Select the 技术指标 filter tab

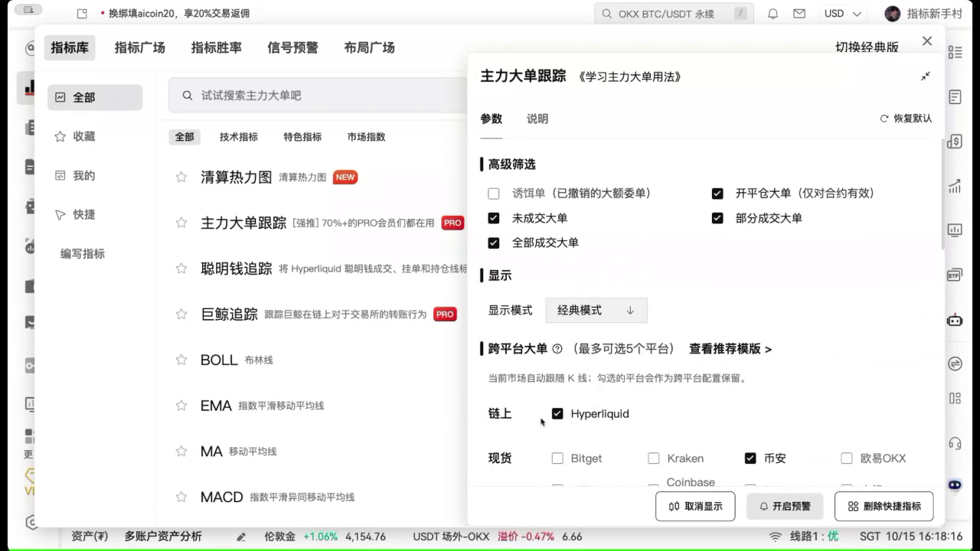click(239, 137)
